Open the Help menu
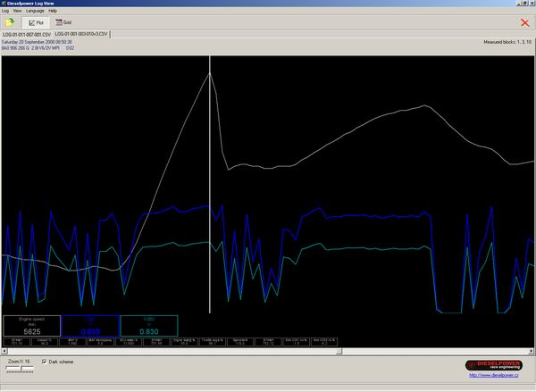This screenshot has width=536, height=392. click(x=53, y=10)
